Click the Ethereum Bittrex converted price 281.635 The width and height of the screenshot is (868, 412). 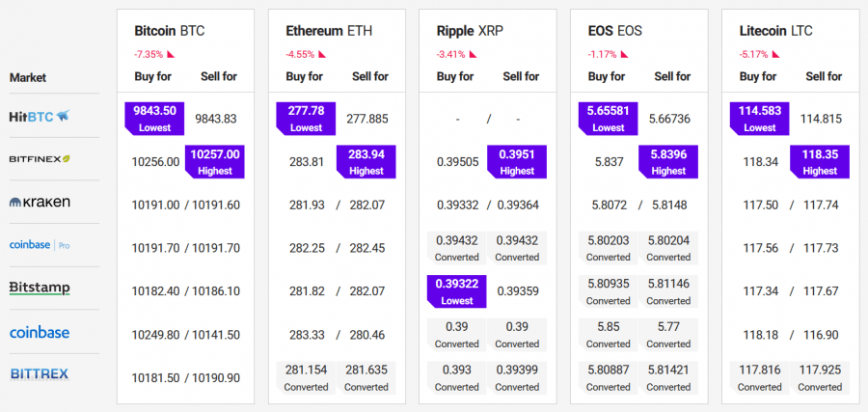pos(366,377)
